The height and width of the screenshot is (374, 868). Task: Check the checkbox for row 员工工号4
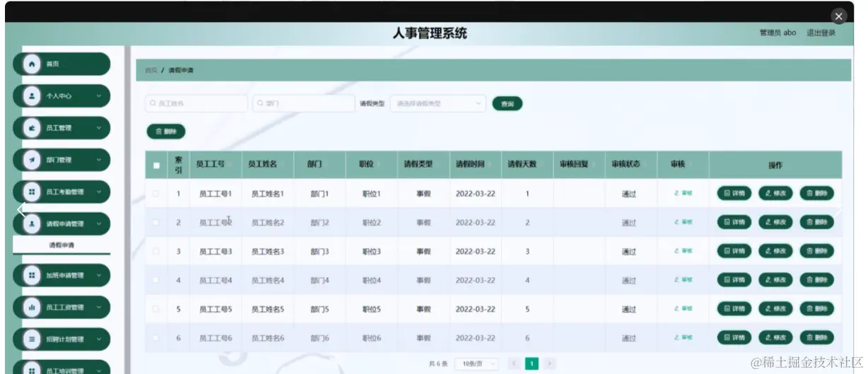click(x=156, y=280)
